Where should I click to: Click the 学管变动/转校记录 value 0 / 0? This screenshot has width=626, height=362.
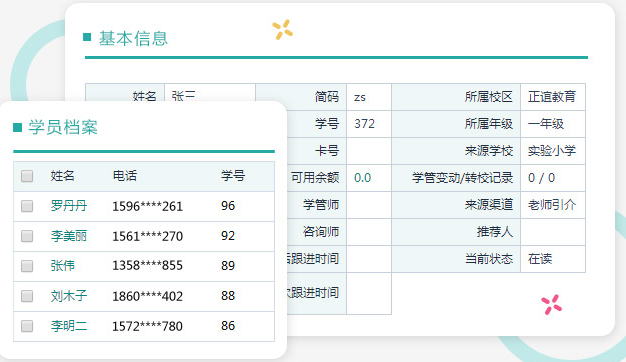[541, 178]
